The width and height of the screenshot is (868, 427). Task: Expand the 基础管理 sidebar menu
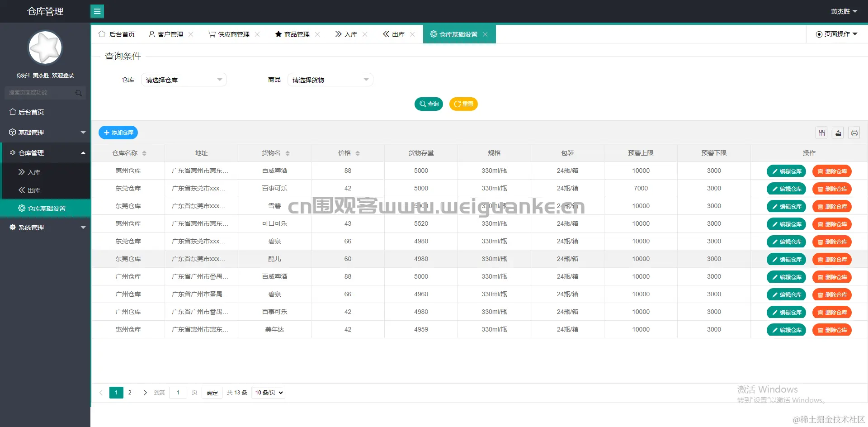tap(45, 133)
